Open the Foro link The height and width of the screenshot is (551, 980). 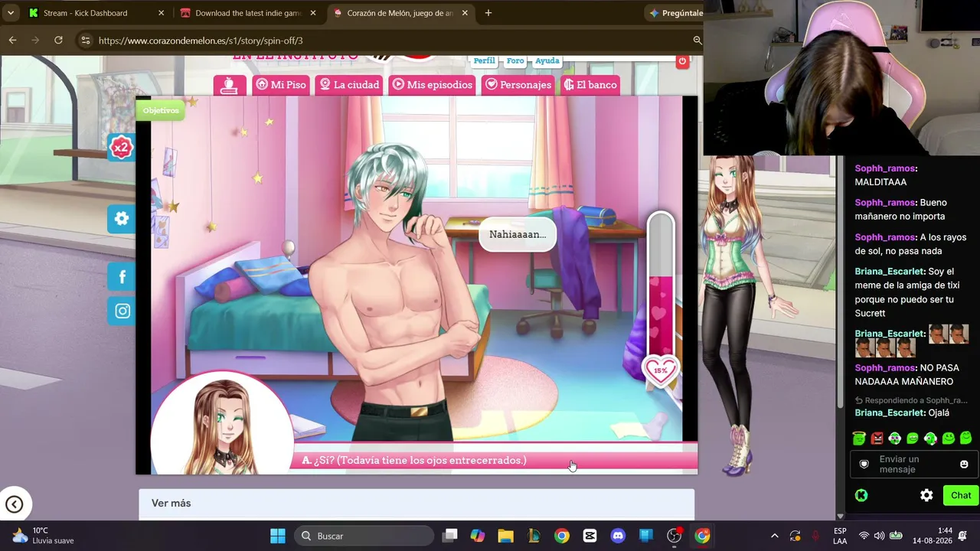click(515, 60)
